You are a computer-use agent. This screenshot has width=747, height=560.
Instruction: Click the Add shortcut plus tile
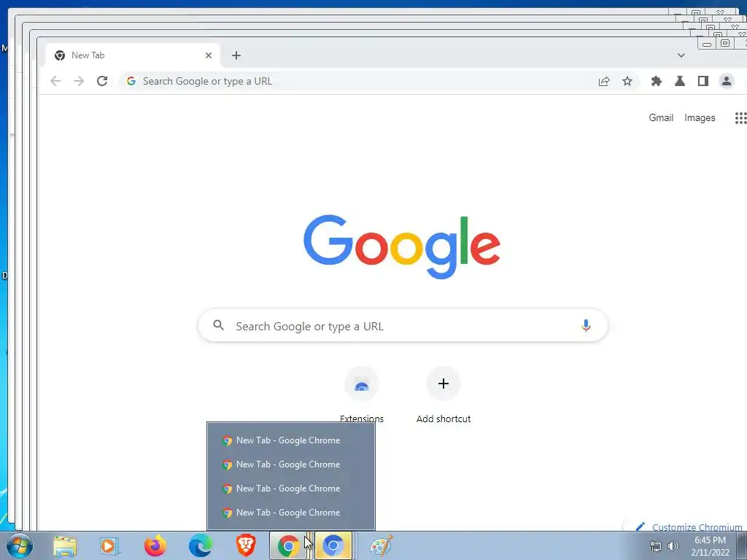point(444,394)
